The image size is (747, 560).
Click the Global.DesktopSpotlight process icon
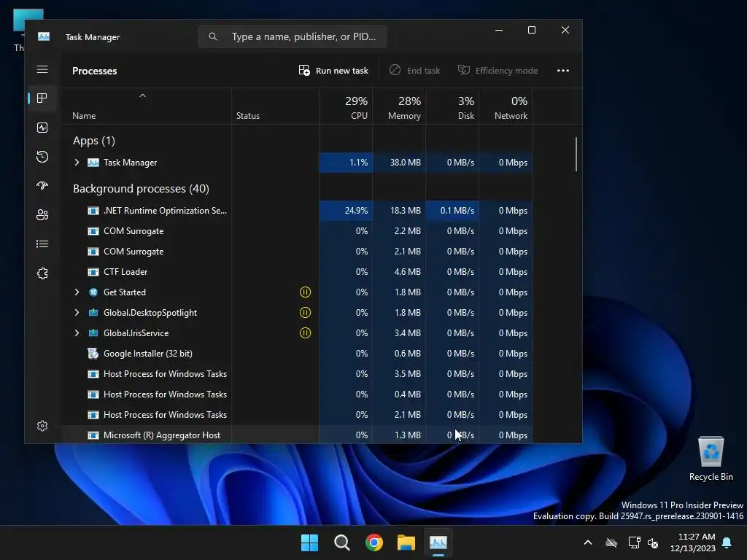point(93,312)
